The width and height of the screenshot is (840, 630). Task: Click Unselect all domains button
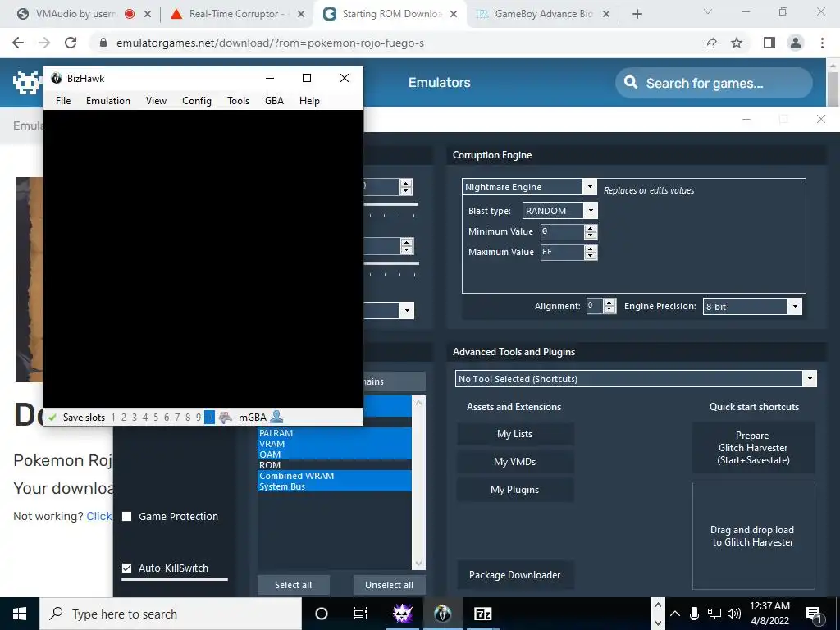pos(389,585)
